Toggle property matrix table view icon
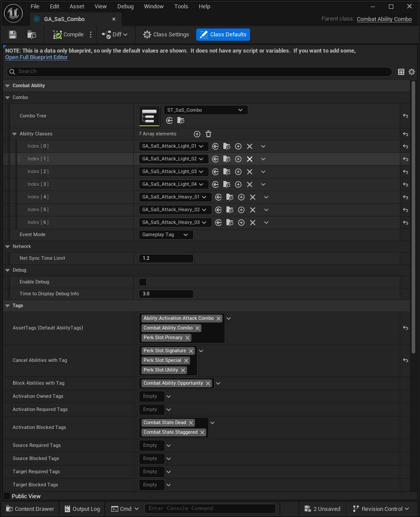420x517 pixels. click(x=401, y=71)
